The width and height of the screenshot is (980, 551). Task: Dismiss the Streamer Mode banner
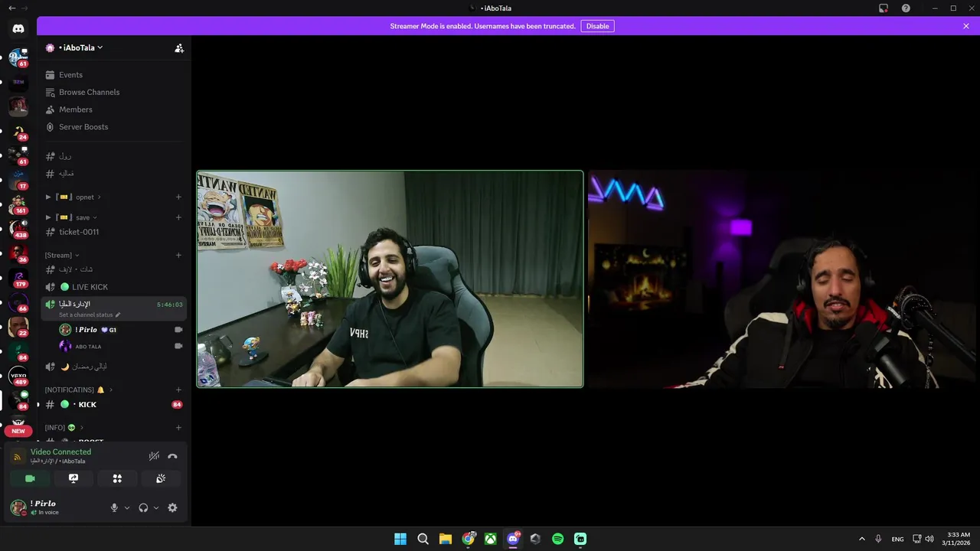pos(966,26)
